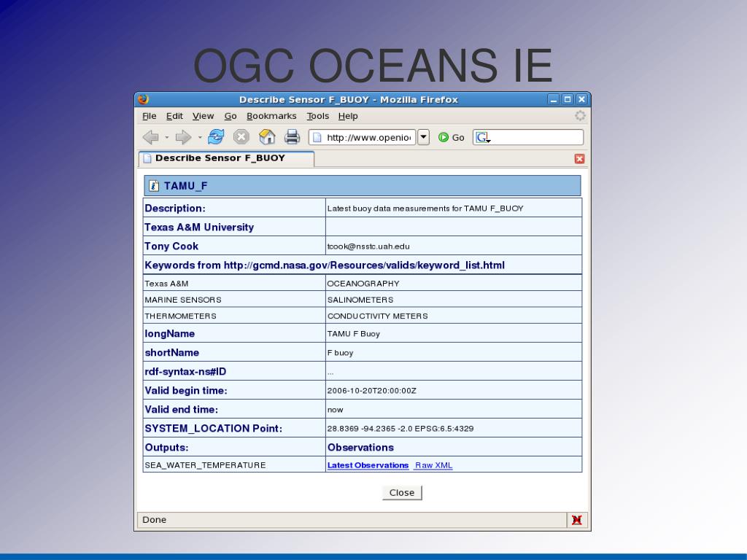Select the Describe Sensor F_BUOY tab
The image size is (747, 560).
[x=226, y=158]
